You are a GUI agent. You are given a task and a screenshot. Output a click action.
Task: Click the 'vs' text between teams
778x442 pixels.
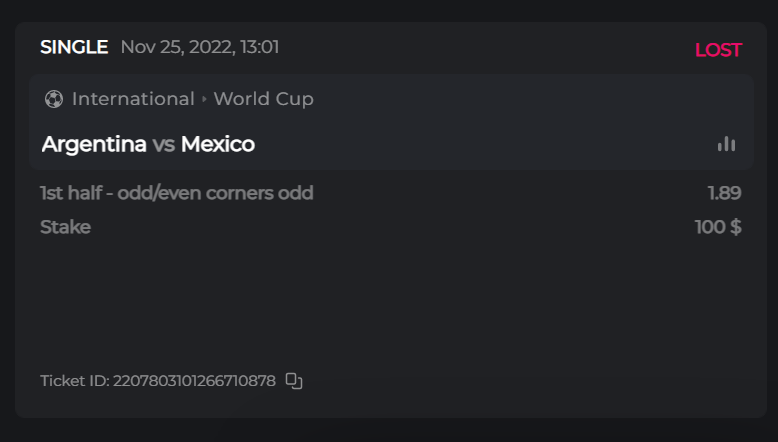pos(164,145)
